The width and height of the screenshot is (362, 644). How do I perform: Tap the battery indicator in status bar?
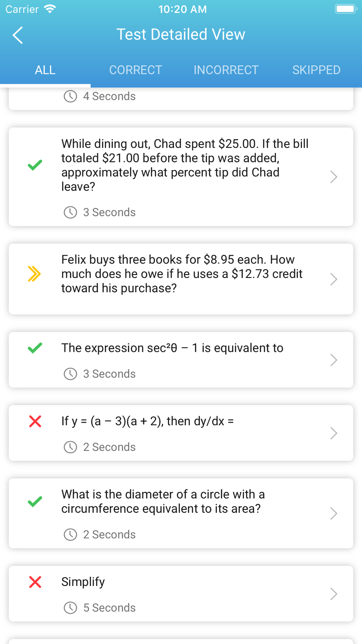[x=346, y=9]
